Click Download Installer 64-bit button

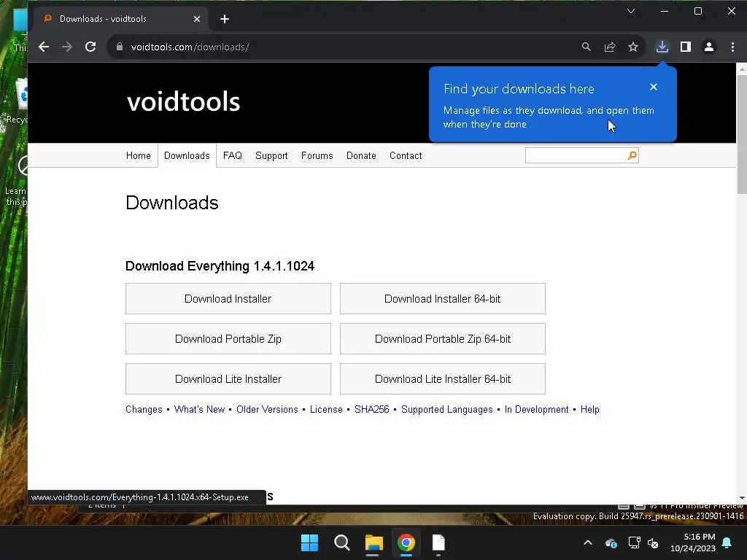click(x=443, y=298)
